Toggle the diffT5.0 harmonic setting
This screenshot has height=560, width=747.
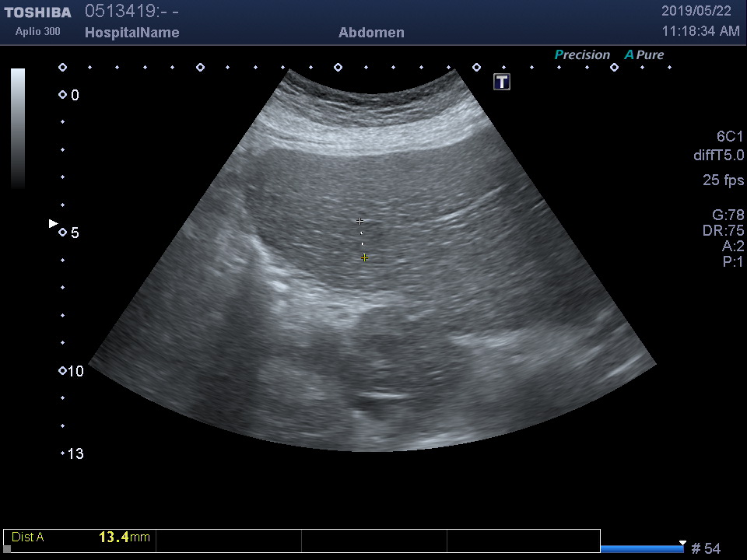[718, 156]
